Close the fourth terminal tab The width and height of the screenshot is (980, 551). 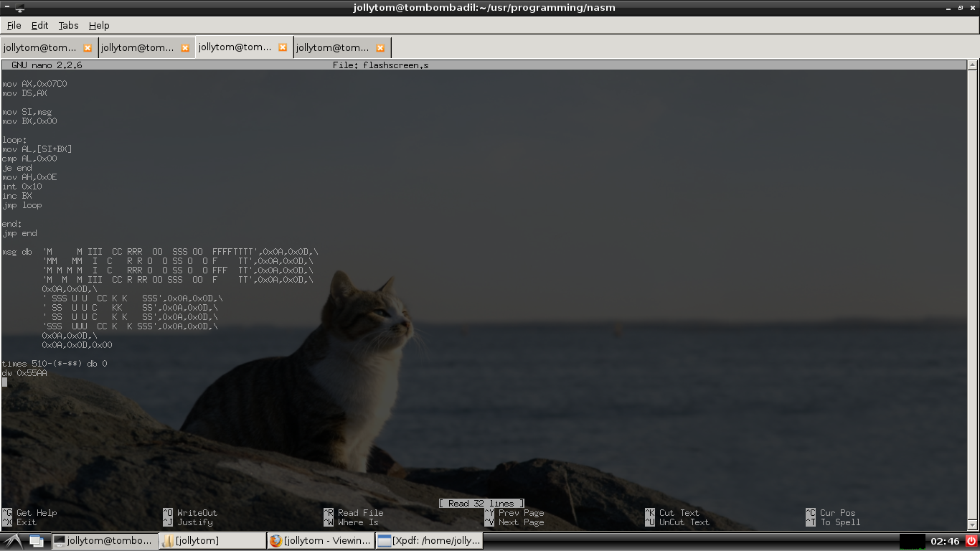click(380, 48)
